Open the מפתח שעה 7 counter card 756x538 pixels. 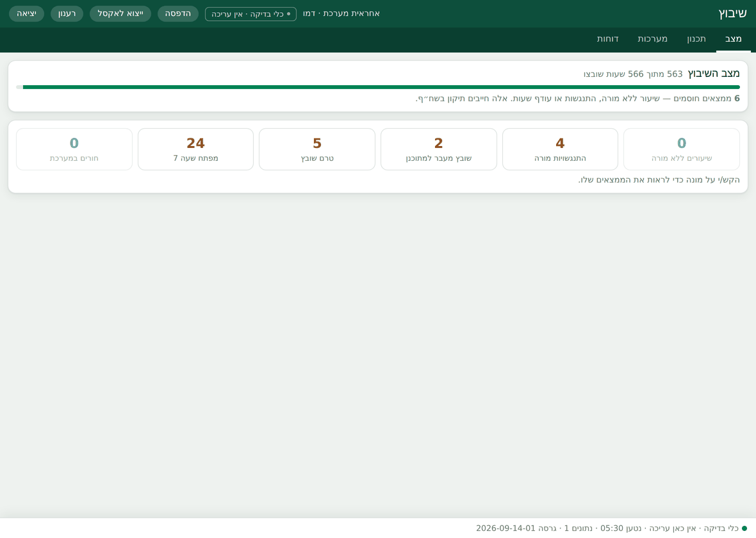coord(195,149)
